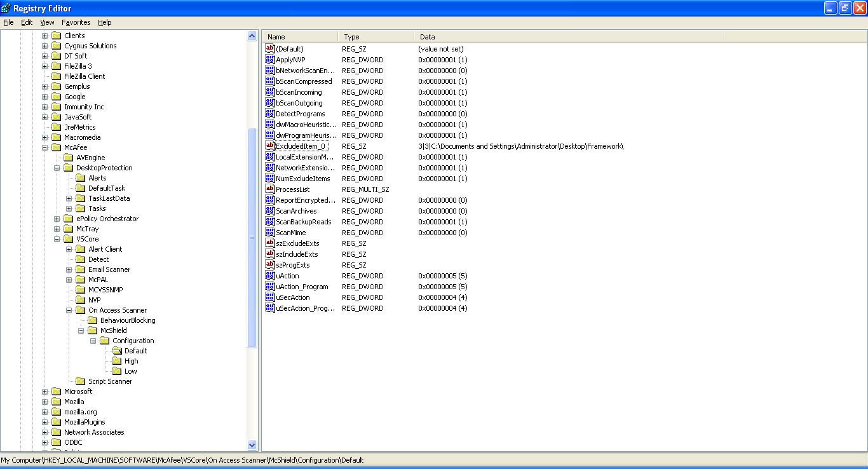
Task: Collapse the McAfee tree node
Action: 45,147
